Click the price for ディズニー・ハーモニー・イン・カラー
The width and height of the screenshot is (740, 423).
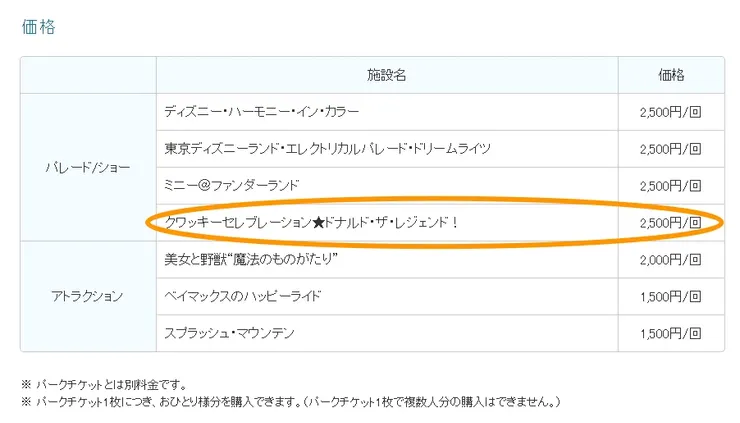669,112
